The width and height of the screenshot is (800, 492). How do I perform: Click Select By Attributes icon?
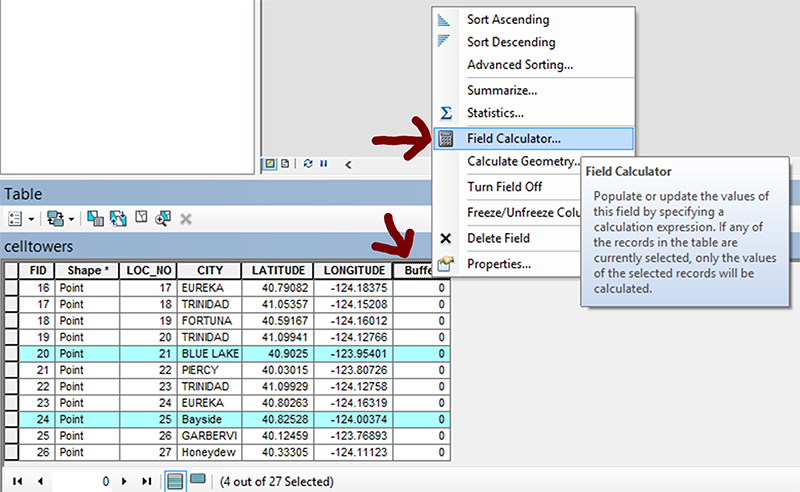94,217
